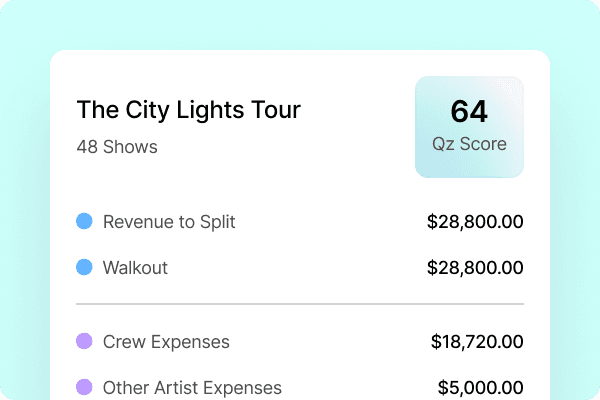Select the Crew Expenses label
600x400 pixels.
tap(166, 342)
